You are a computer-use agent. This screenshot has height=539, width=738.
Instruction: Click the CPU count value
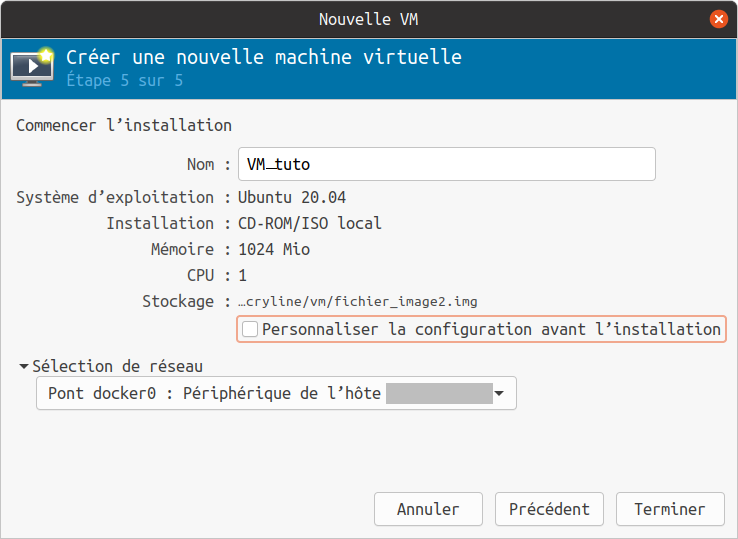(243, 275)
